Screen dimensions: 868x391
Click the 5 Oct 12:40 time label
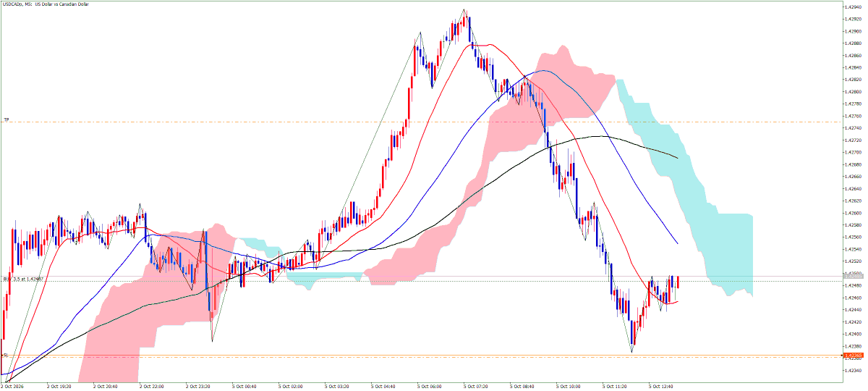click(x=661, y=387)
